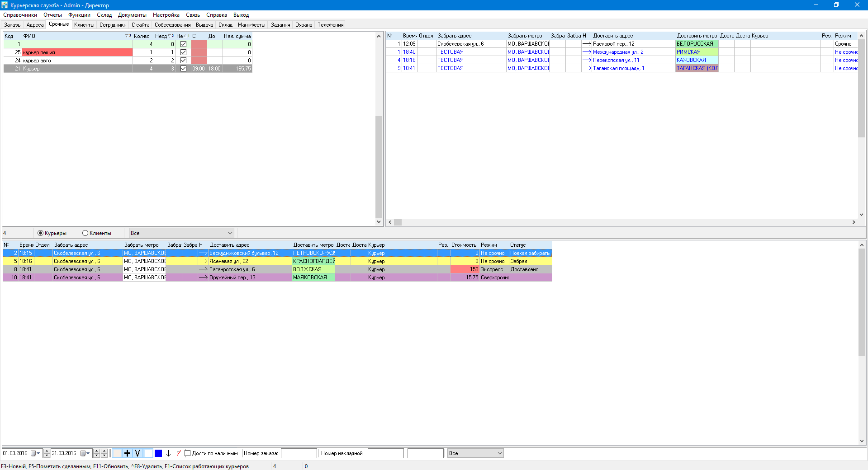Viewport: 868px width, 470px height.
Task: Click the blue square filter button
Action: point(158,453)
